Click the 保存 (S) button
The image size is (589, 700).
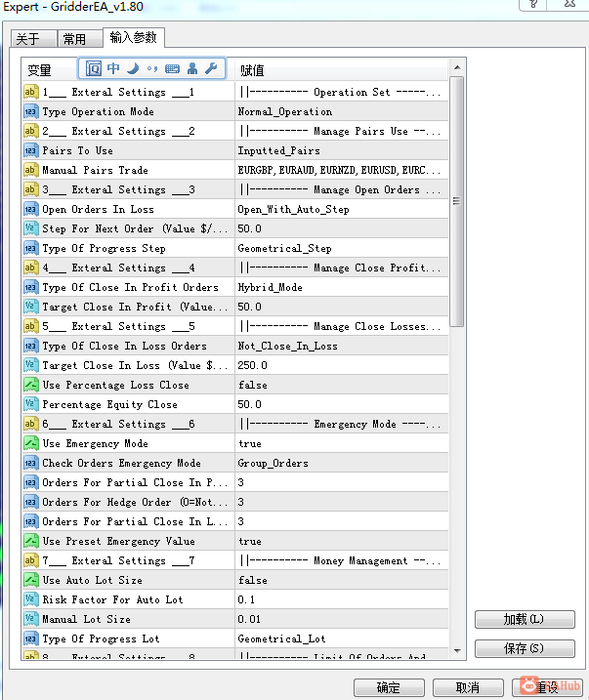pyautogui.click(x=525, y=648)
